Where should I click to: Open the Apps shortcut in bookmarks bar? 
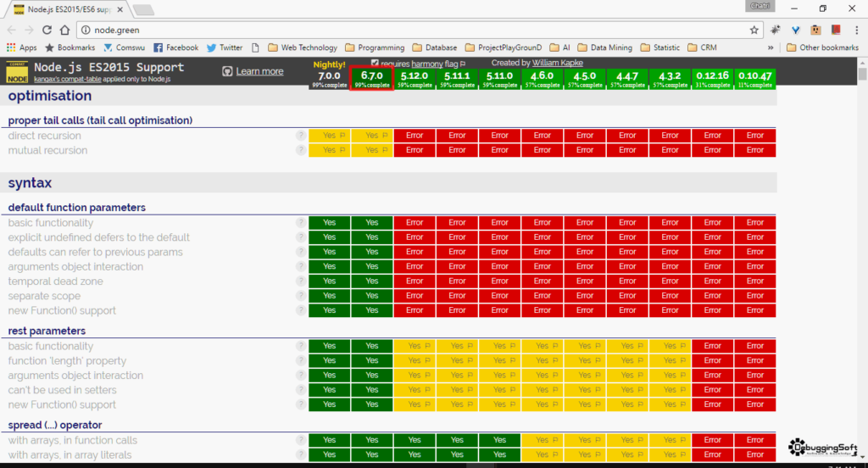(x=21, y=47)
